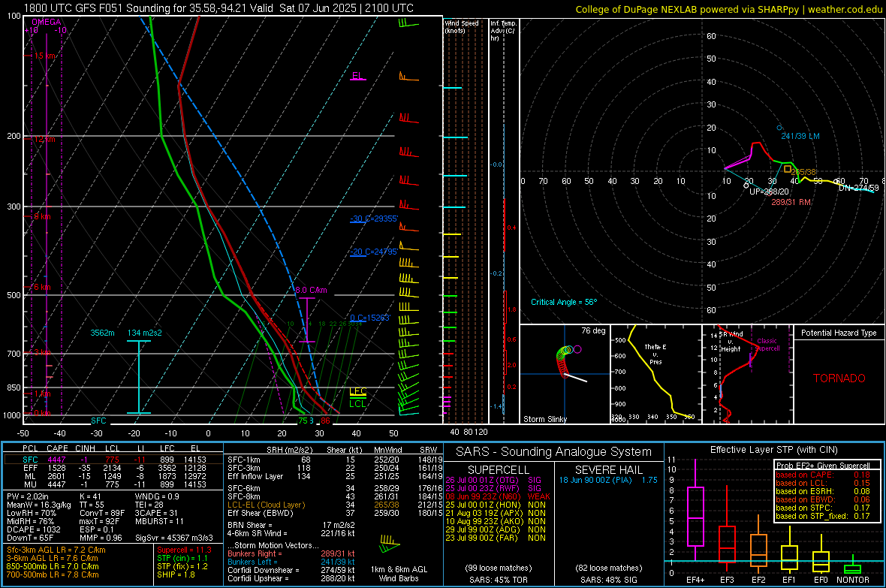Click the cyan effective inflow layer bracket
886x588 pixels.
pyautogui.click(x=138, y=376)
